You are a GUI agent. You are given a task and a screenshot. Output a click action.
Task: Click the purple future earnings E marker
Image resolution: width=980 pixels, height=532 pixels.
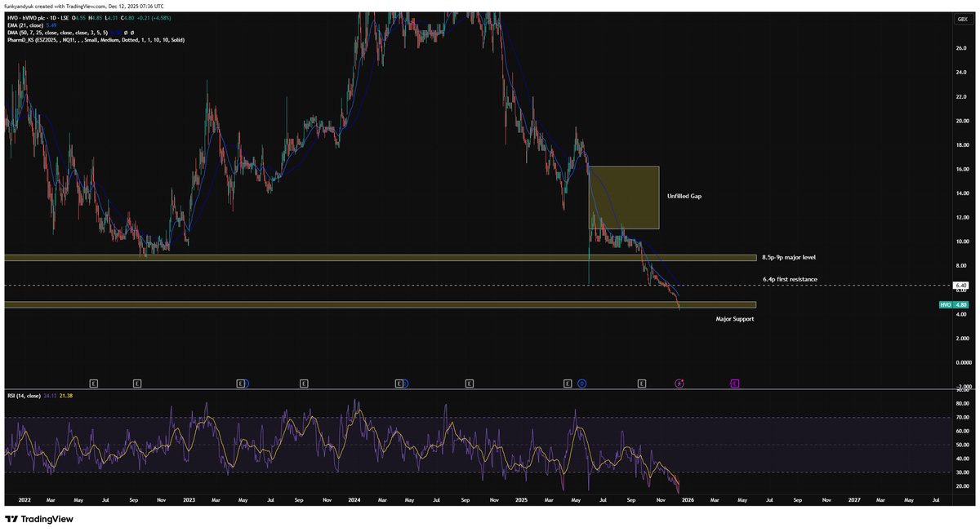tap(735, 382)
